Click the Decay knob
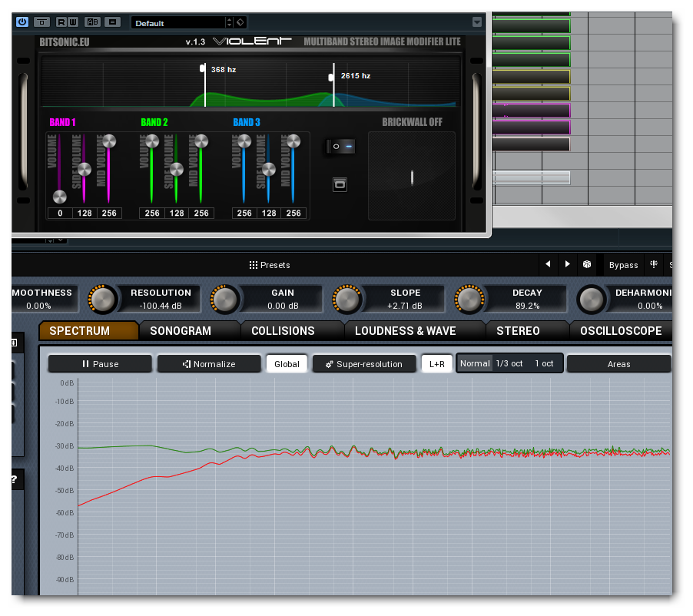Screen dimensions: 693x616 [469, 300]
